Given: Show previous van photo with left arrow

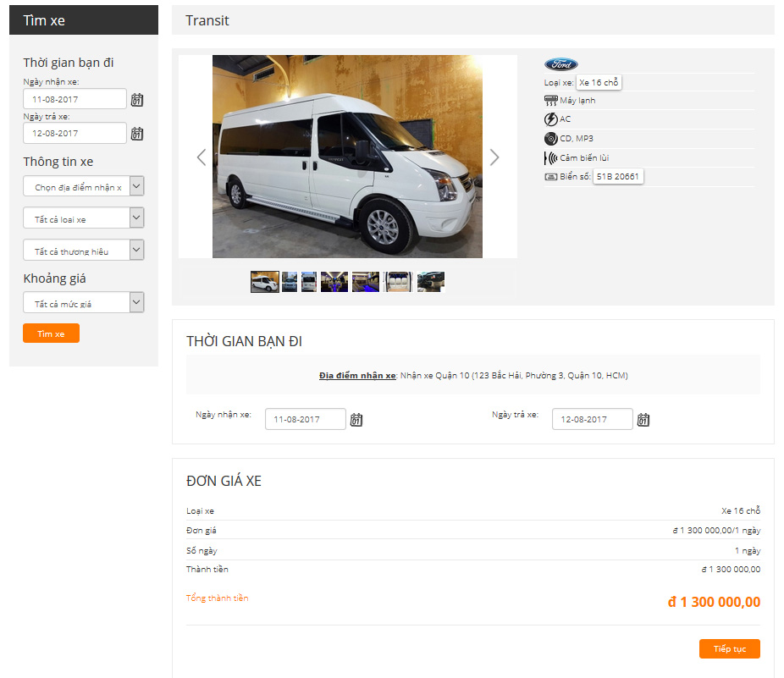Looking at the screenshot, I should coord(202,157).
